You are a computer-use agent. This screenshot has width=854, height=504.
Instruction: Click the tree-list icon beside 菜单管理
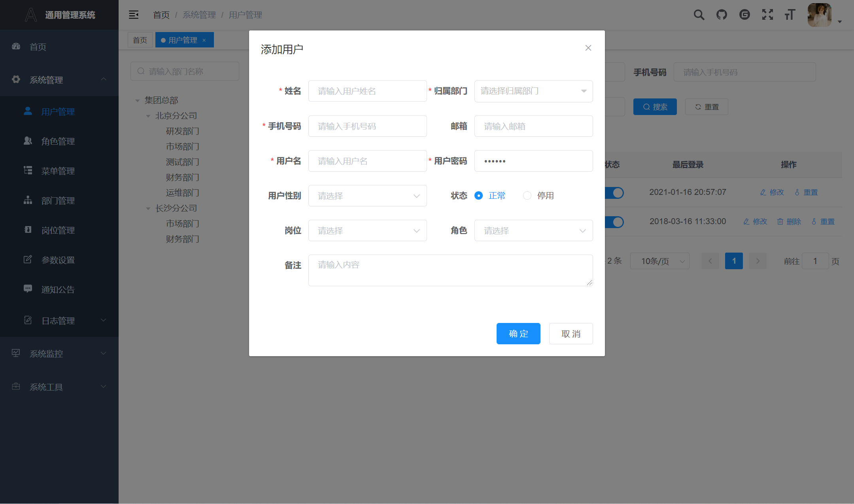tap(28, 170)
